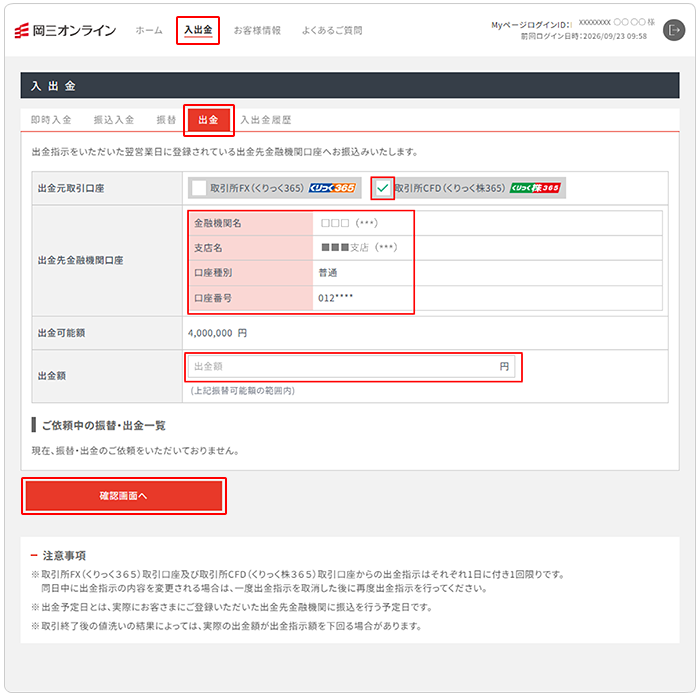
Task: Focus the 出金額 input field
Action: coord(351,367)
